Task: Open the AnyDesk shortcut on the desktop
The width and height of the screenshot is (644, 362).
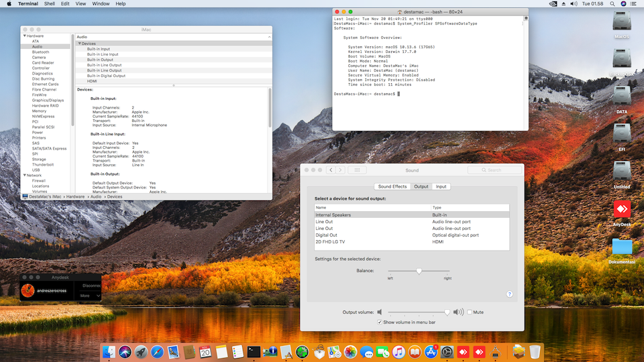Action: 622,210
